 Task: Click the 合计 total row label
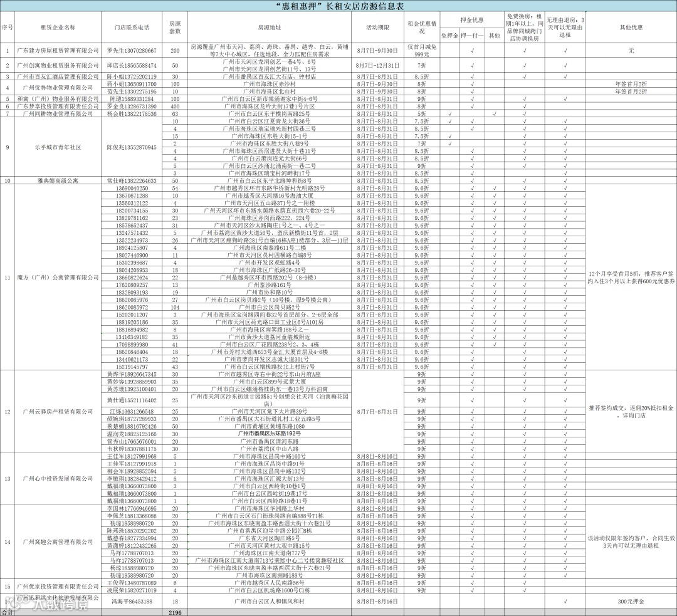[x=8, y=612]
